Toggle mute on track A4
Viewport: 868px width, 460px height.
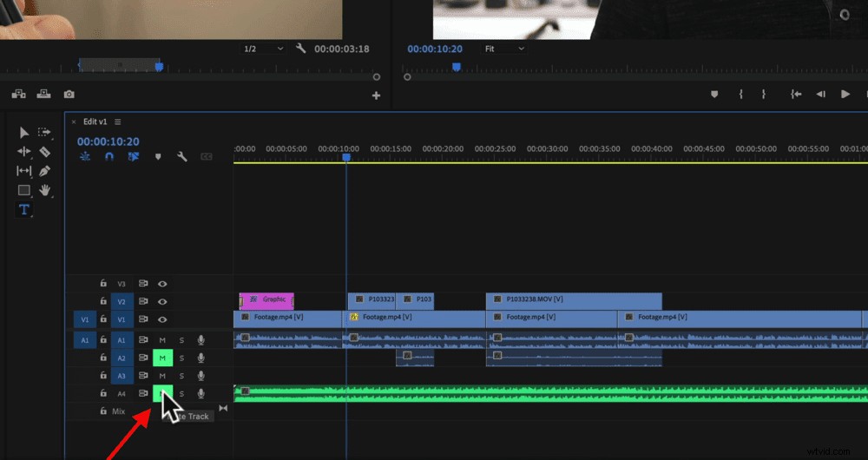pyautogui.click(x=163, y=393)
